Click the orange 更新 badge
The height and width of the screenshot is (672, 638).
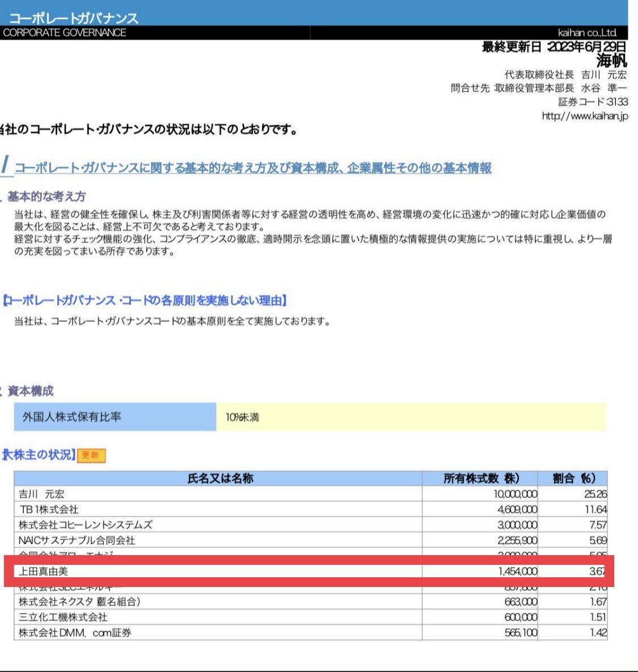click(91, 455)
